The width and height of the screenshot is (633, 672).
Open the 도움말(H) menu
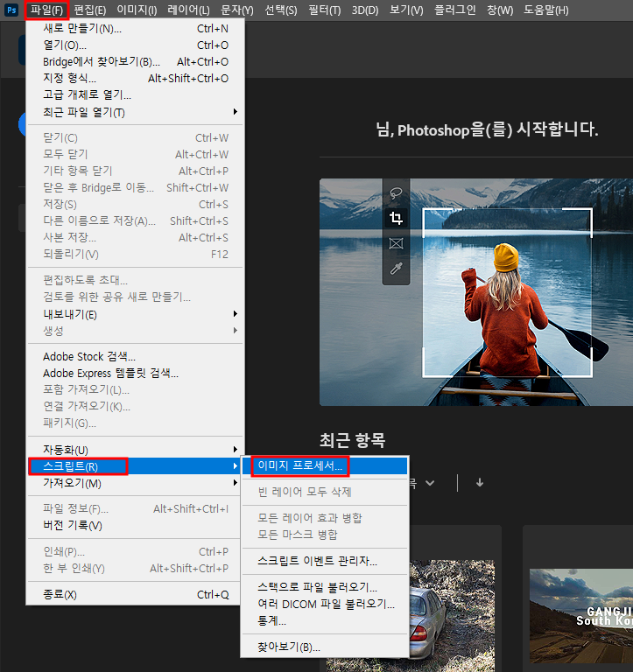click(546, 10)
